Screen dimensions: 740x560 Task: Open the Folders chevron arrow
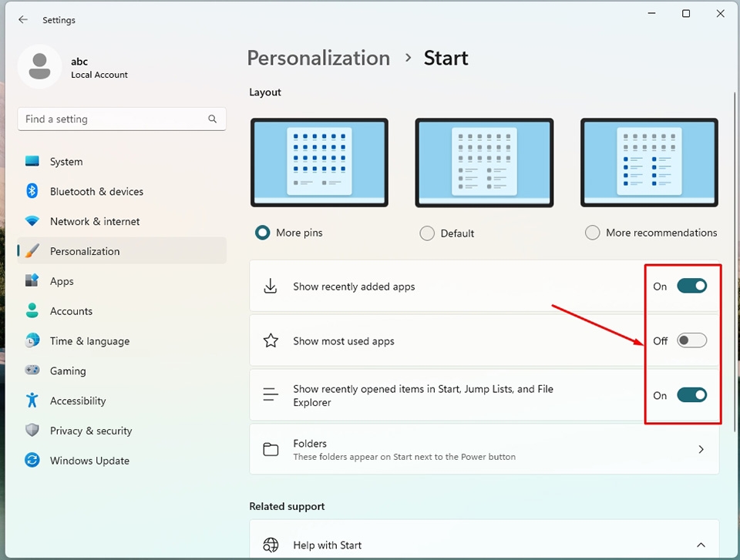tap(701, 450)
